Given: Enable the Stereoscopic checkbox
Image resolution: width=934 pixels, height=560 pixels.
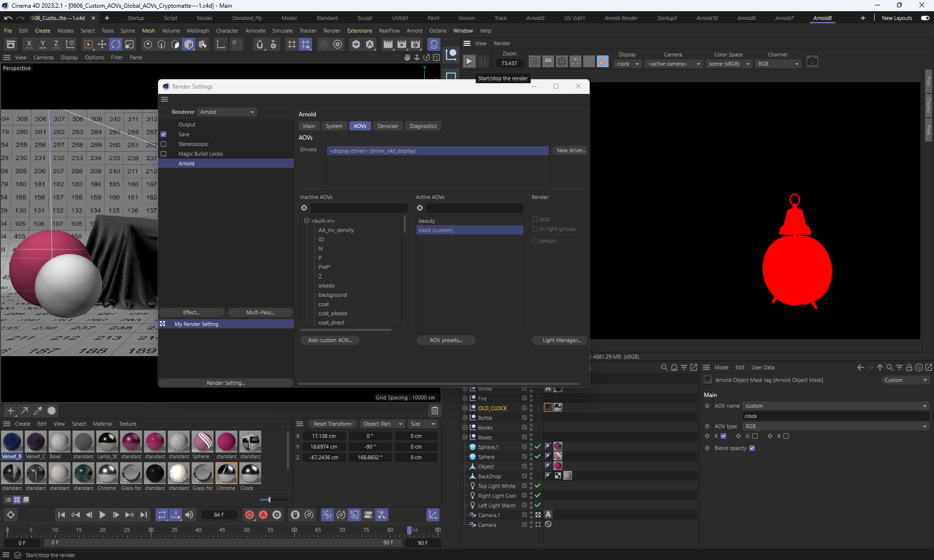Looking at the screenshot, I should coord(163,144).
